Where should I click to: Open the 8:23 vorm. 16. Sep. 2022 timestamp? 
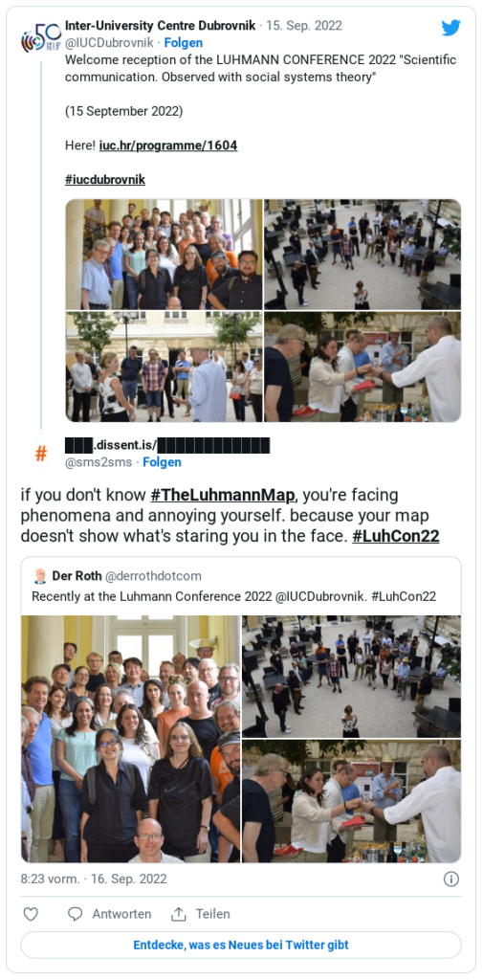coord(94,879)
